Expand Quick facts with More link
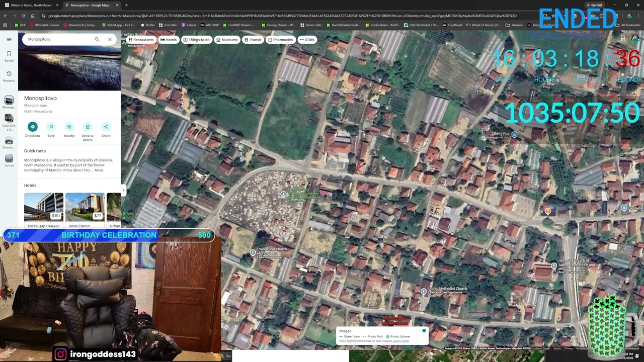The height and width of the screenshot is (362, 644). [x=99, y=170]
